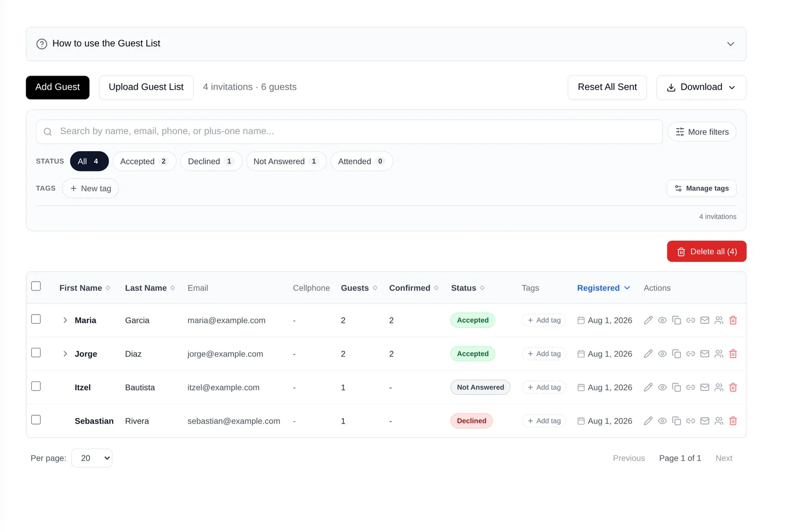Sort by the Status column header
Image resolution: width=789 pixels, height=532 pixels.
467,288
